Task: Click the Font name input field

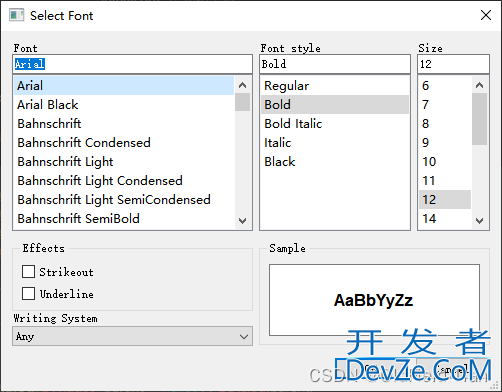Action: (x=132, y=64)
